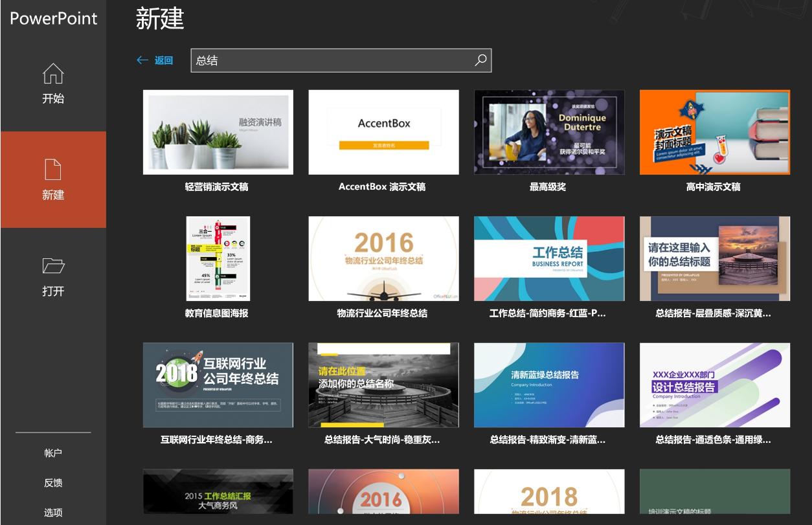The image size is (812, 525).
Task: Click the AccentBox 演示文稿 caption
Action: click(x=382, y=186)
